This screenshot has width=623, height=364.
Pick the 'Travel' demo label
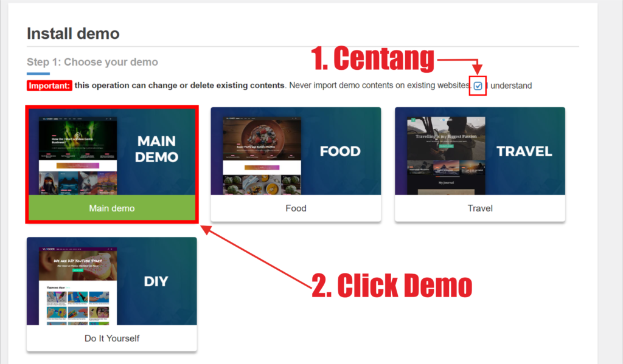tap(480, 208)
